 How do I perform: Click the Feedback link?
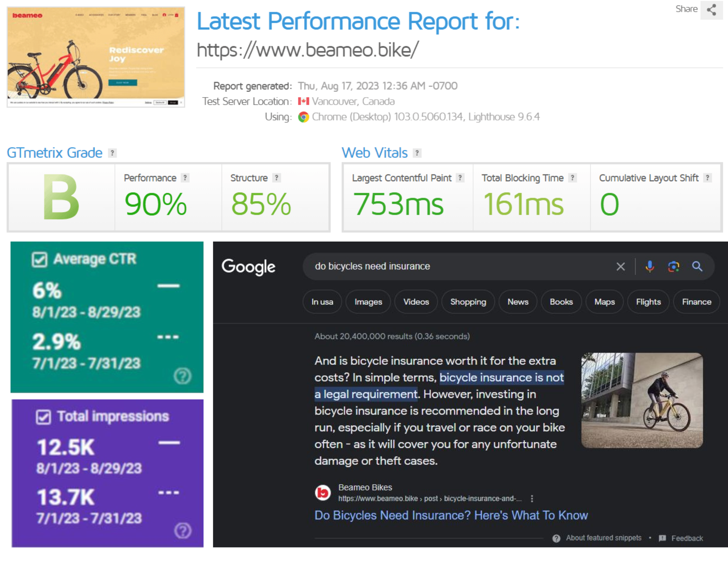pos(687,538)
